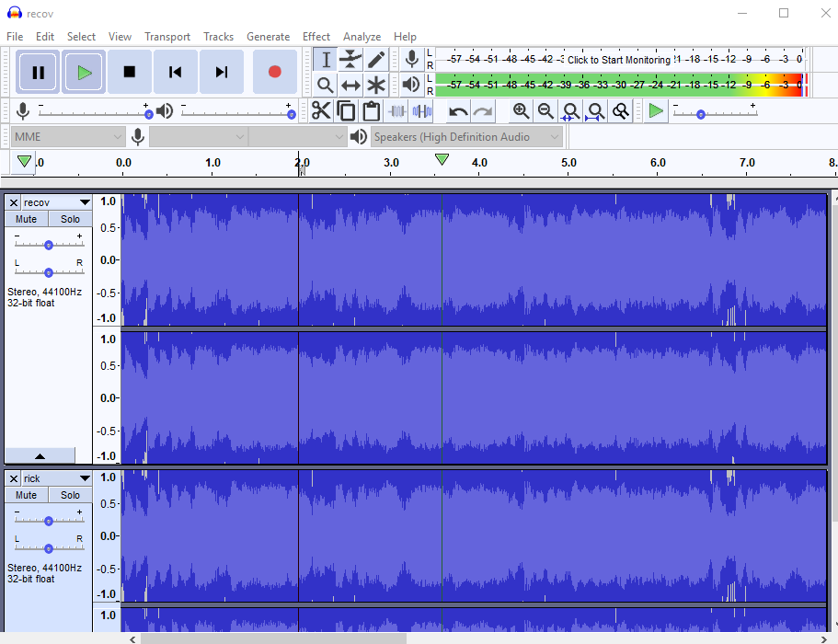Open the Effect menu

[x=316, y=37]
